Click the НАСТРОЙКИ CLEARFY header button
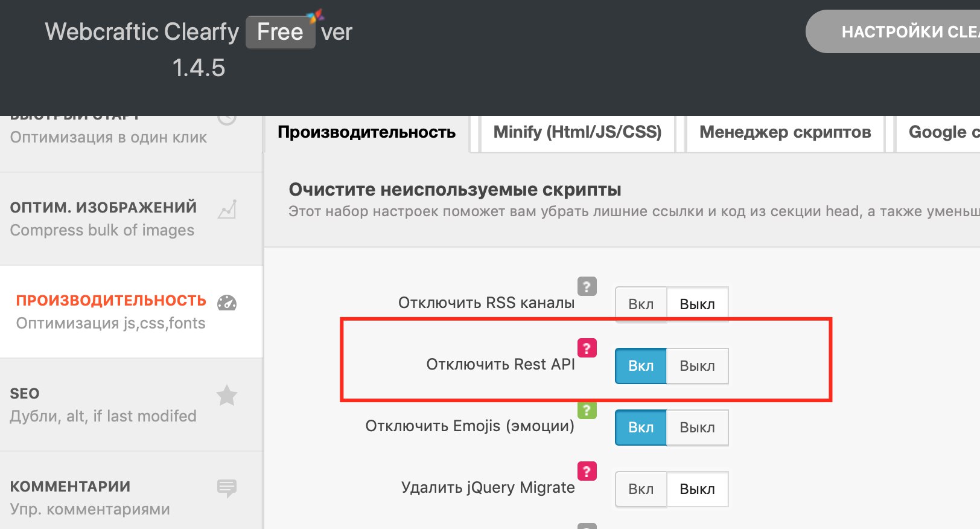This screenshot has height=529, width=980. point(893,31)
